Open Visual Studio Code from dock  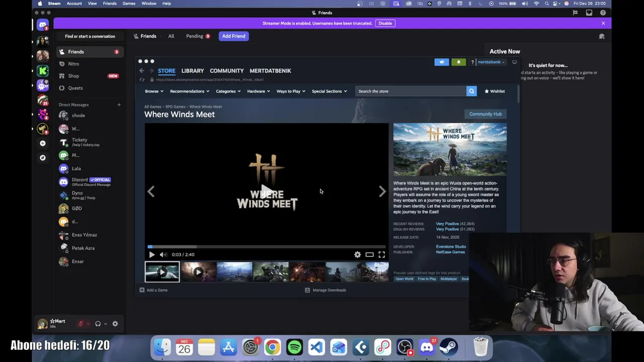coord(316,347)
